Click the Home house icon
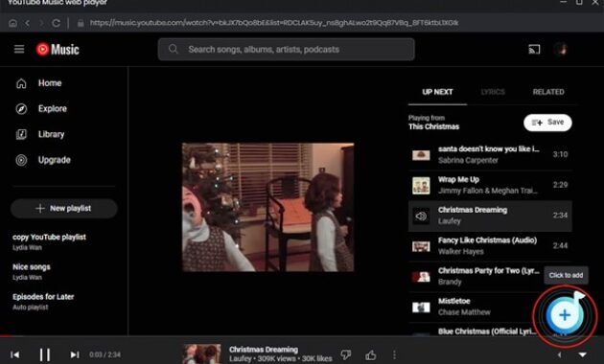Image resolution: width=604 pixels, height=364 pixels. point(21,83)
